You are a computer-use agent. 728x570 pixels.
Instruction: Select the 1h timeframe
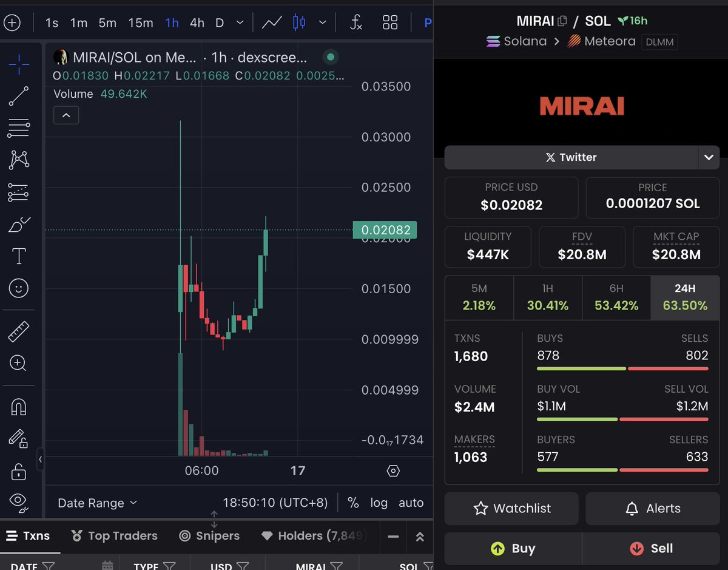pyautogui.click(x=172, y=23)
